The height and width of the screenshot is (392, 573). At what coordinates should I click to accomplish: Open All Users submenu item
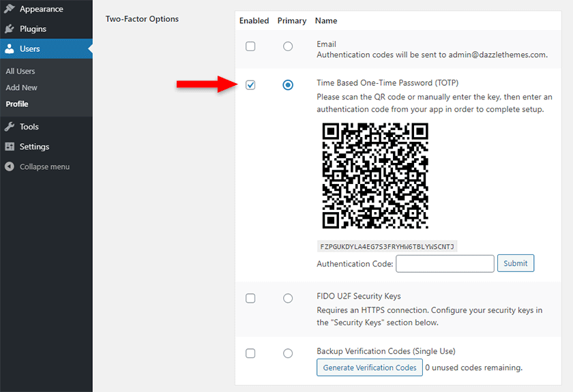20,71
